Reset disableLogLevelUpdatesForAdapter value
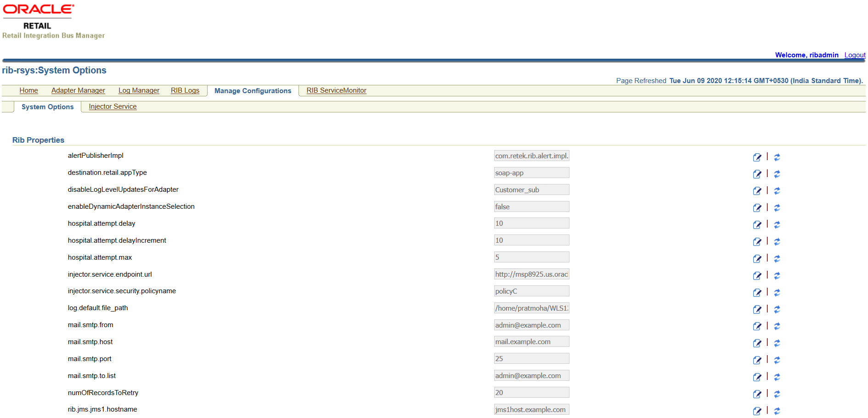 click(777, 191)
